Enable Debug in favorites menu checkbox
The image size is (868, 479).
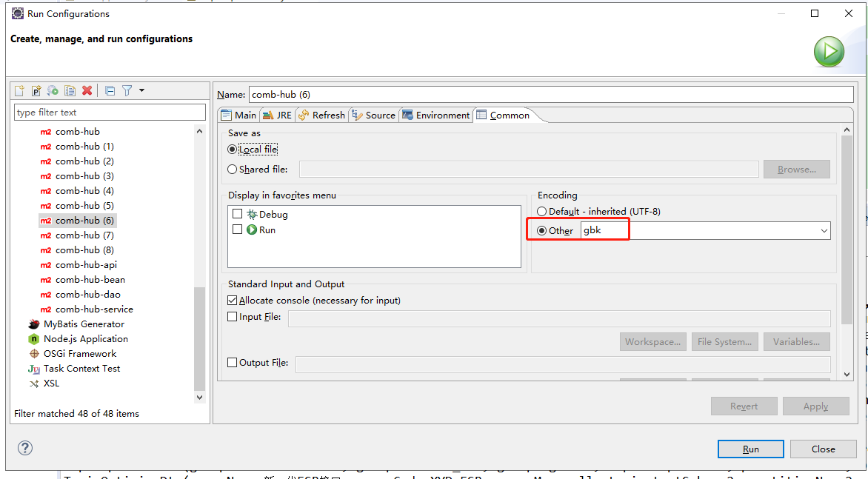pyautogui.click(x=238, y=213)
